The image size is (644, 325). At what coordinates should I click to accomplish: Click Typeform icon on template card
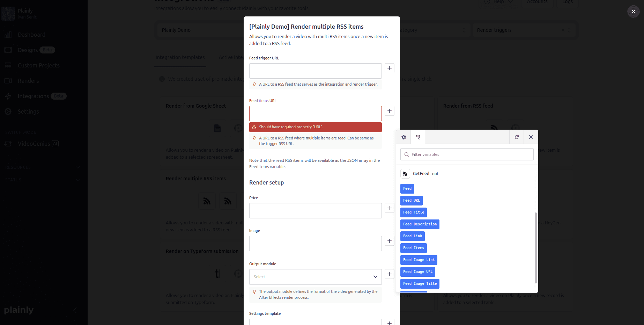[217, 274]
